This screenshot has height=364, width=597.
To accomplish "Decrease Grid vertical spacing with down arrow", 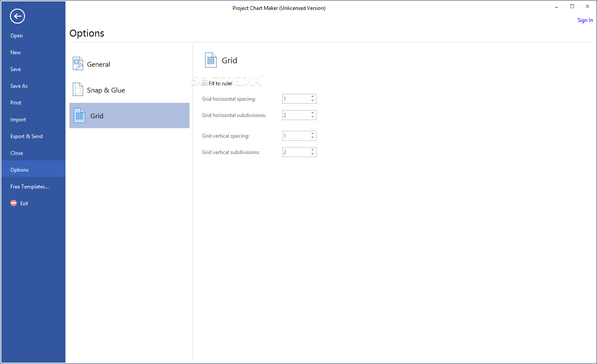I will click(312, 138).
